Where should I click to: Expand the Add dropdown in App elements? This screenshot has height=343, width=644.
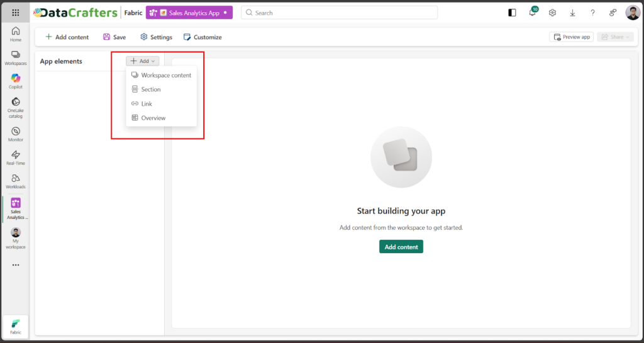coord(143,61)
